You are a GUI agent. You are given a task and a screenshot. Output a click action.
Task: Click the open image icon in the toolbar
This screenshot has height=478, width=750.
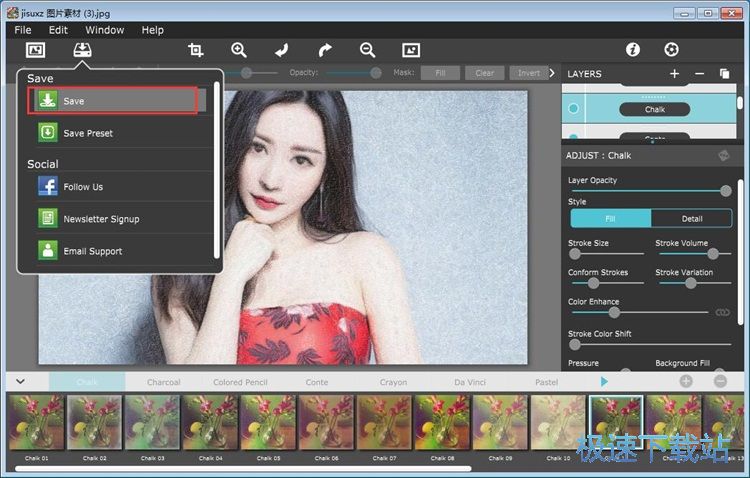(x=35, y=50)
